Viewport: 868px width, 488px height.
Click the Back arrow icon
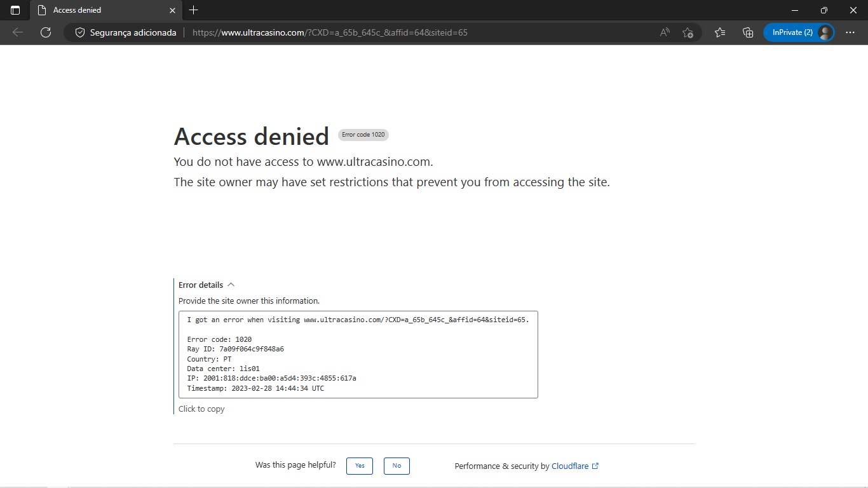pos(18,32)
